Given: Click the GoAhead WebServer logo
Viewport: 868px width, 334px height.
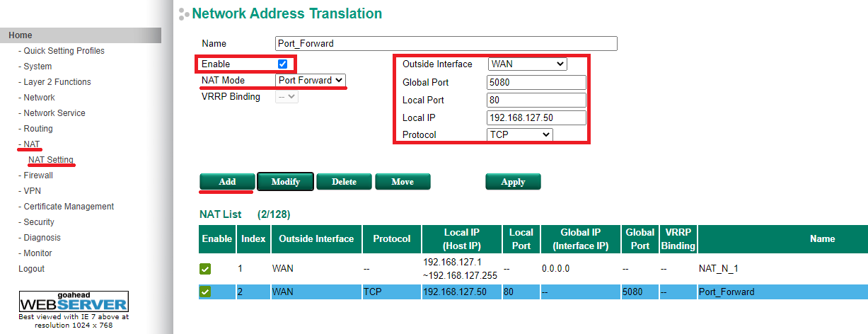Looking at the screenshot, I should pyautogui.click(x=74, y=301).
